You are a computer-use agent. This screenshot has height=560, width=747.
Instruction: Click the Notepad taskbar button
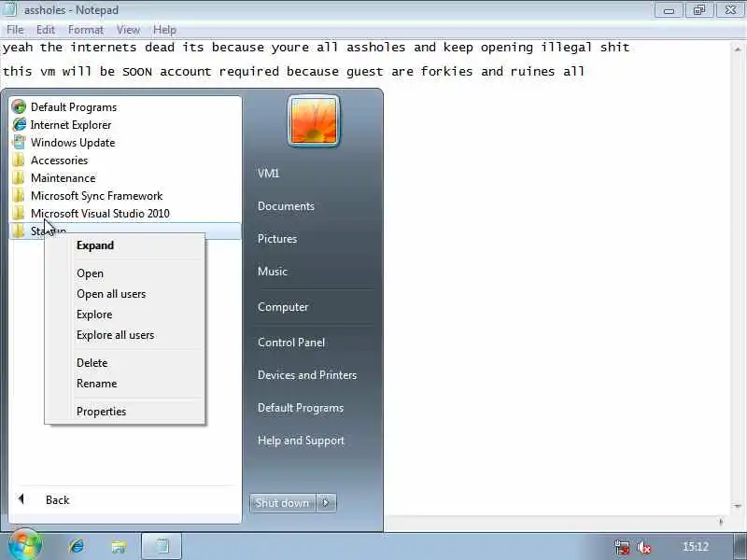pyautogui.click(x=161, y=546)
